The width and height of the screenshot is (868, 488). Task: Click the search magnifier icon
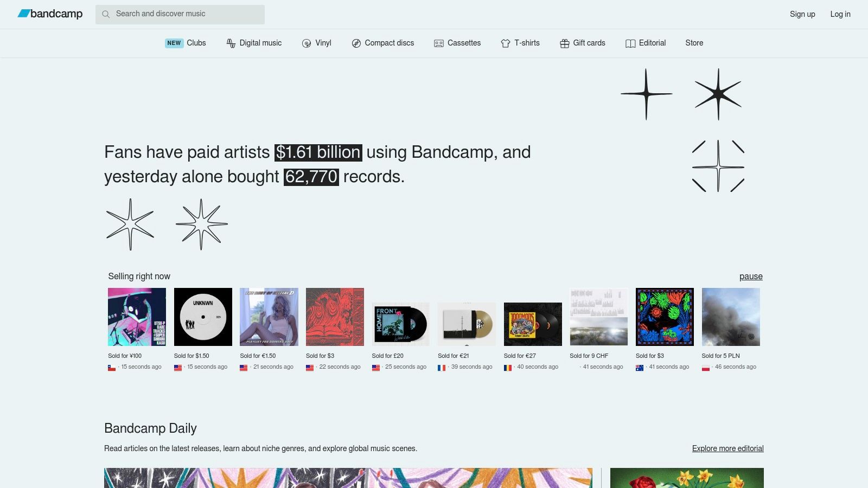pos(106,14)
